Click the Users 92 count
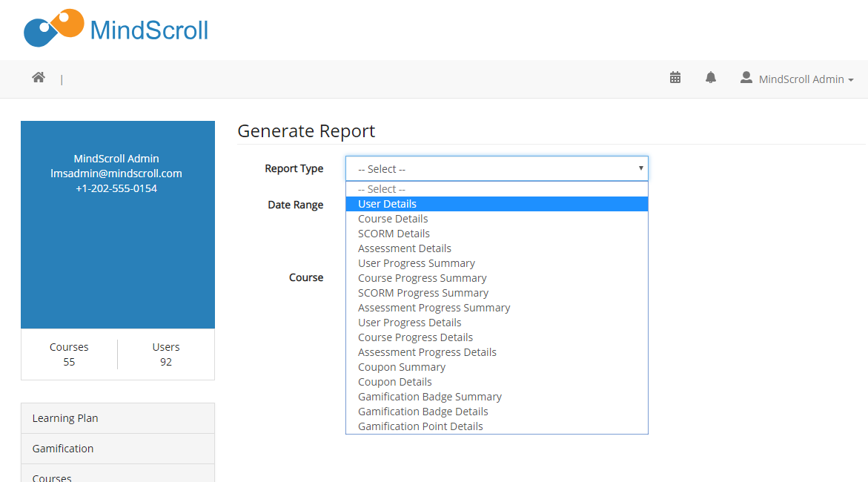 coord(166,354)
